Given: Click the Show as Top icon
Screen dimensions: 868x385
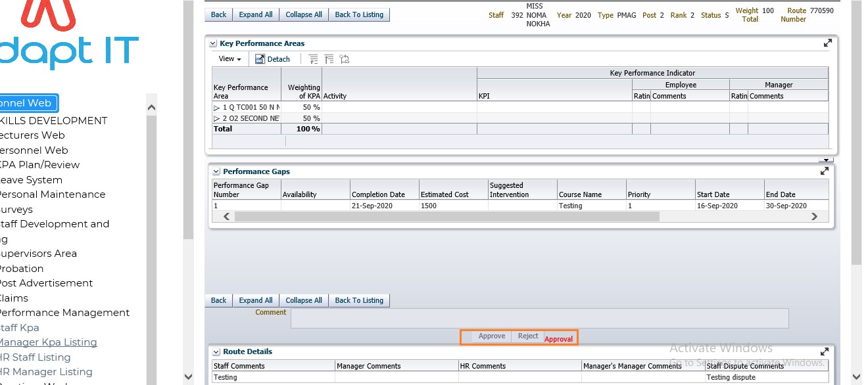Looking at the screenshot, I should pos(345,59).
